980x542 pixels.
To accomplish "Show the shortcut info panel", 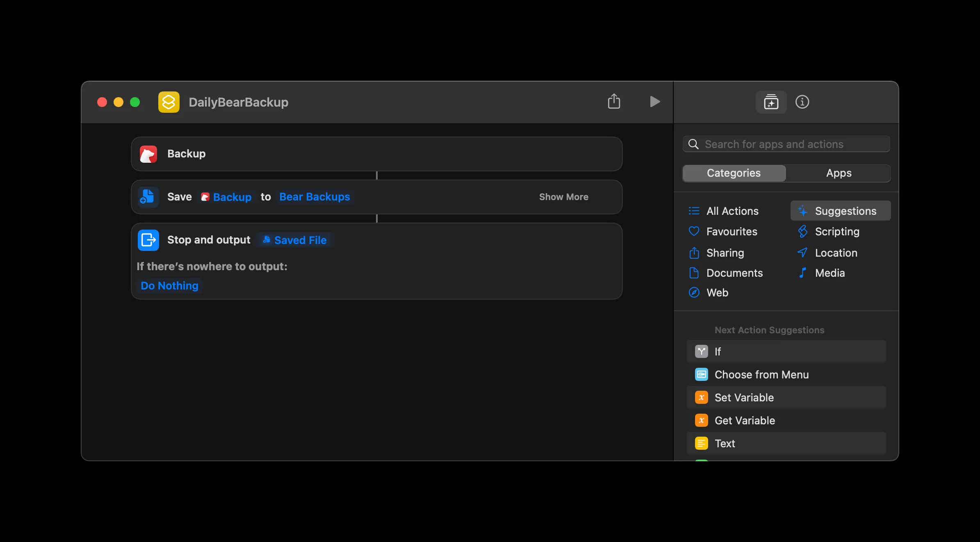I will [802, 102].
